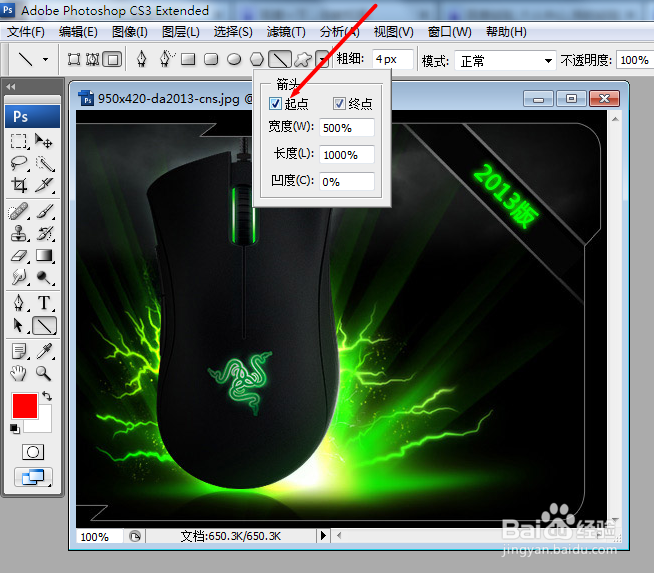Click the 100% zoom level field
Screen dimensions: 654x573
click(99, 536)
